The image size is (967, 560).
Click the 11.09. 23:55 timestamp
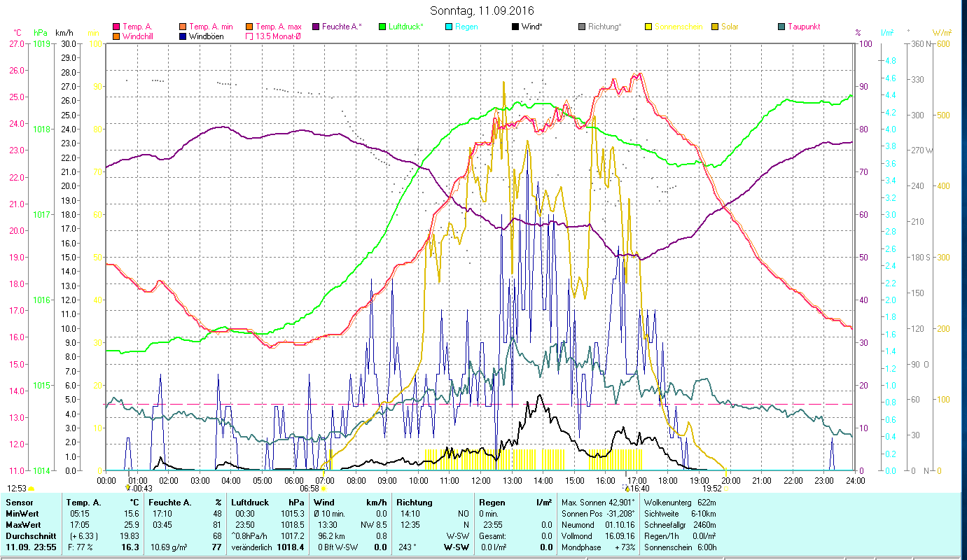pyautogui.click(x=31, y=547)
